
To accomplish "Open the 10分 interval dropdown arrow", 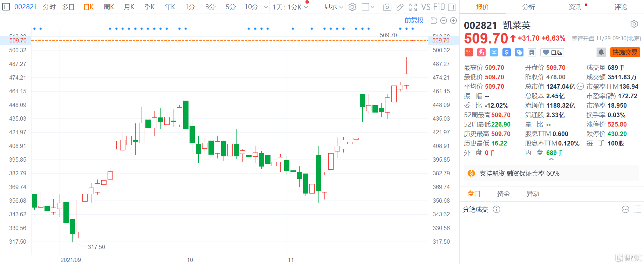I will click(266, 7).
